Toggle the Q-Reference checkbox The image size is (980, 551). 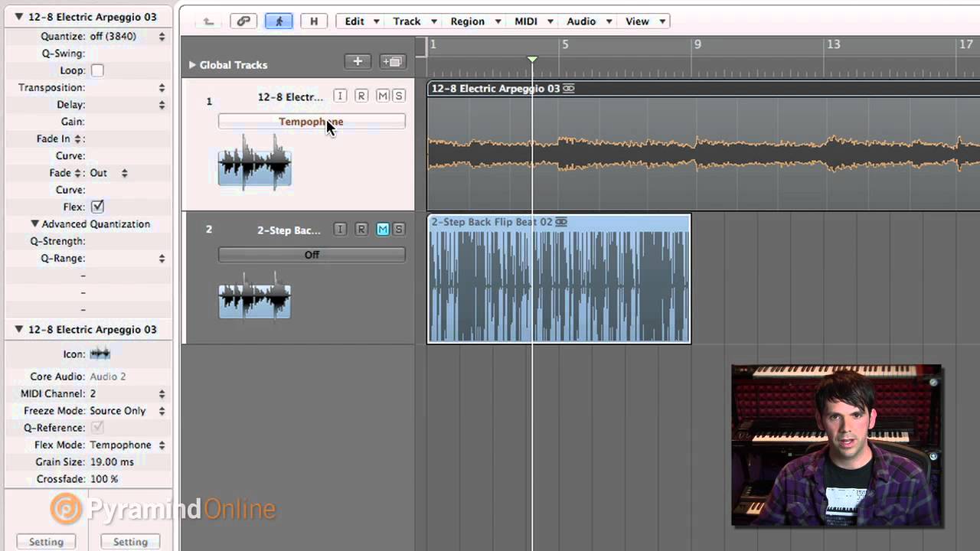(97, 428)
